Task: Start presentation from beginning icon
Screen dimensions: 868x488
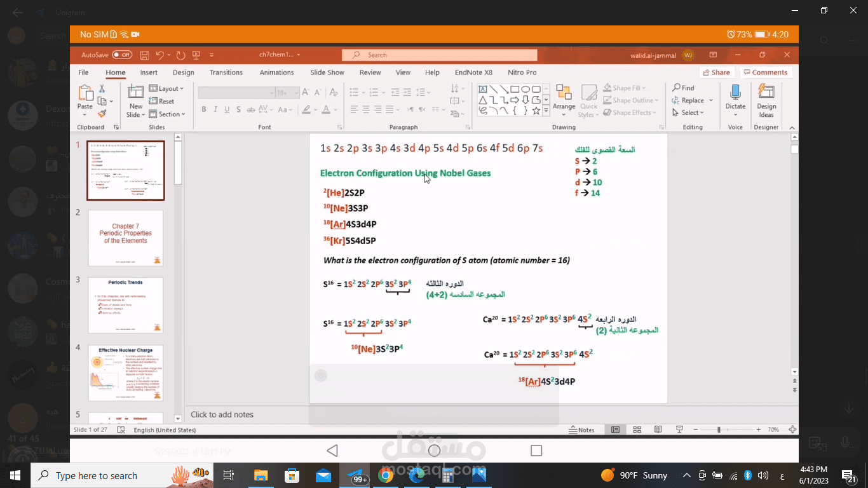Action: pos(196,55)
